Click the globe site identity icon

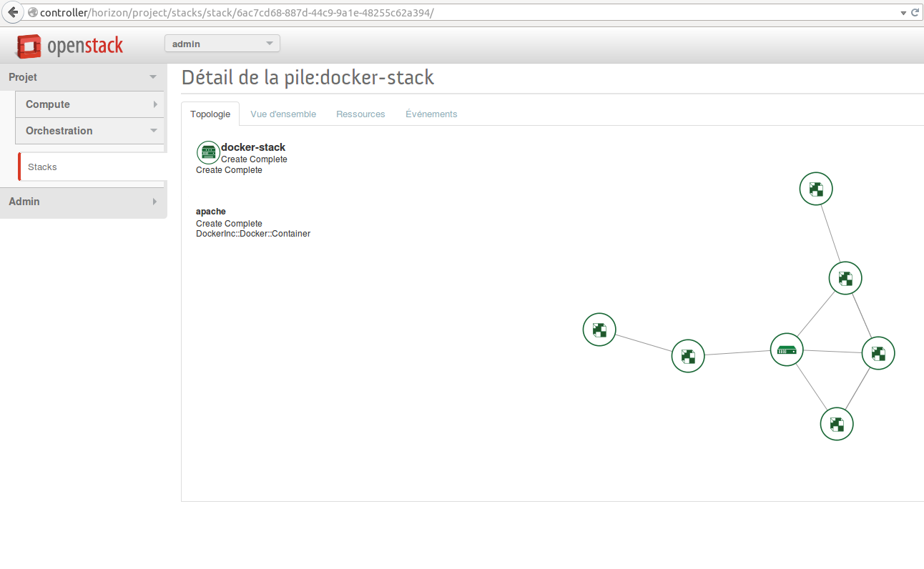tap(32, 13)
